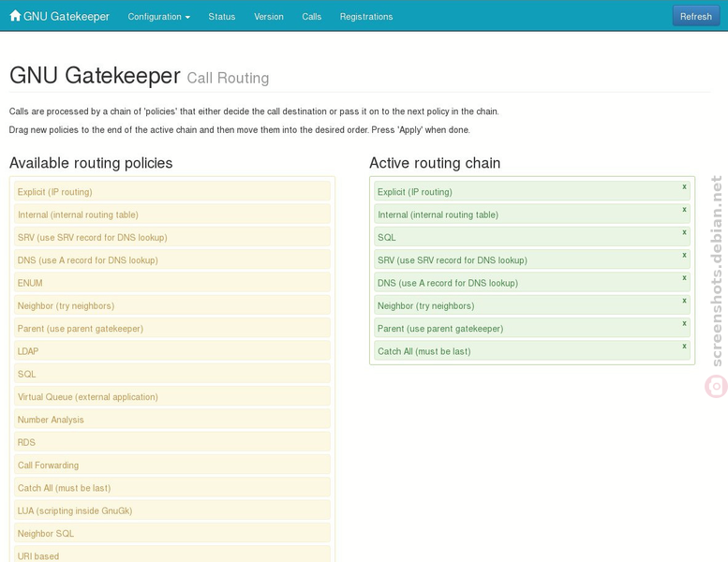728x562 pixels.
Task: Select the LDAP policy
Action: (x=172, y=351)
